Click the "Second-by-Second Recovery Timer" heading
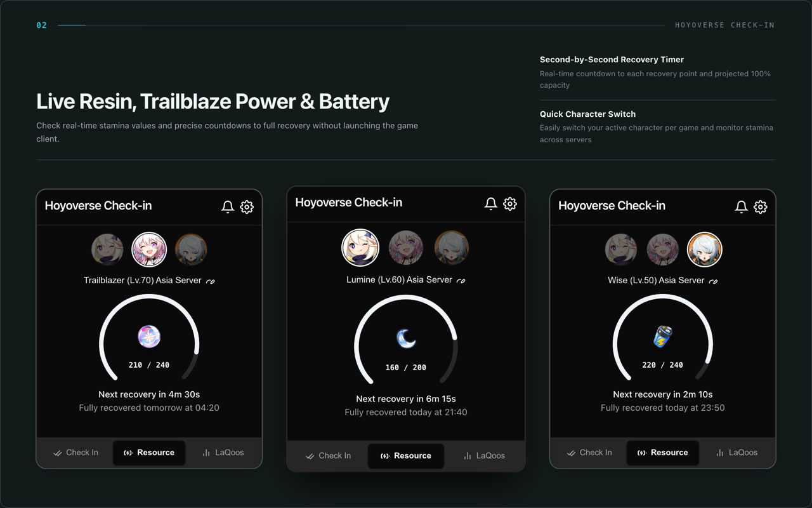Image resolution: width=812 pixels, height=508 pixels. pos(612,60)
